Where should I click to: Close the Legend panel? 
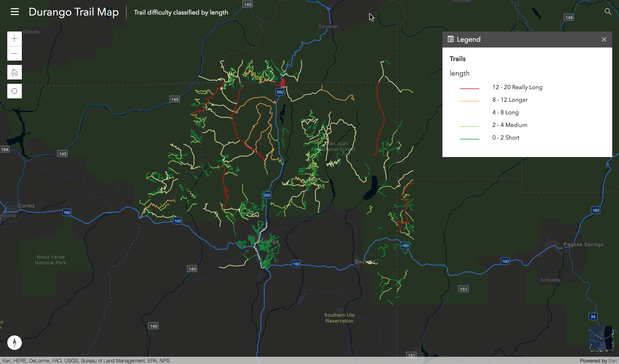[x=604, y=40]
